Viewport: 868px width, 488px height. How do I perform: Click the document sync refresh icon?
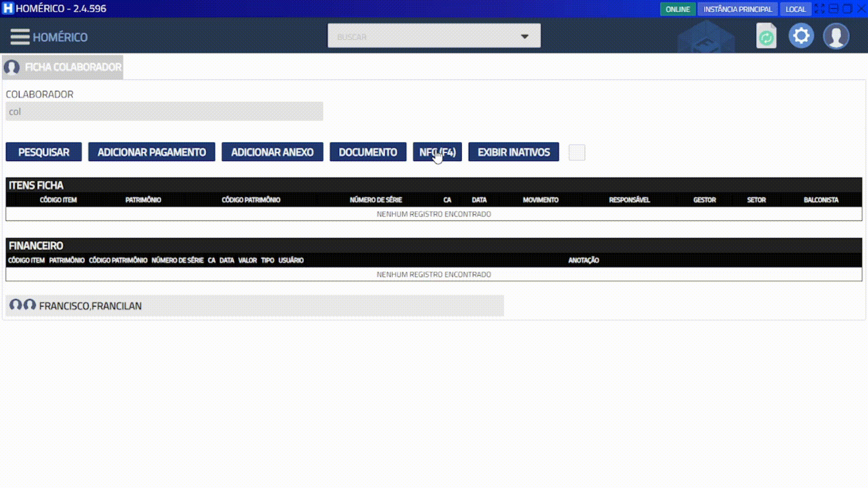pyautogui.click(x=766, y=36)
